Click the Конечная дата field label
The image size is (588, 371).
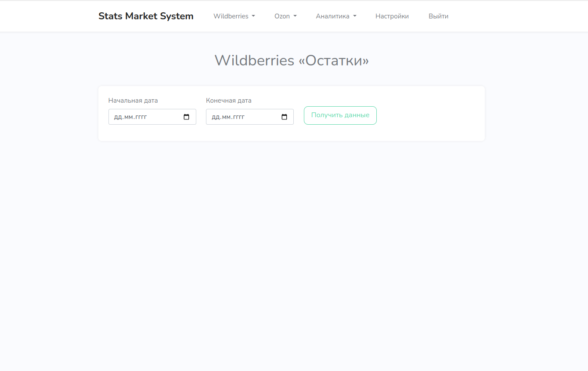(x=229, y=101)
